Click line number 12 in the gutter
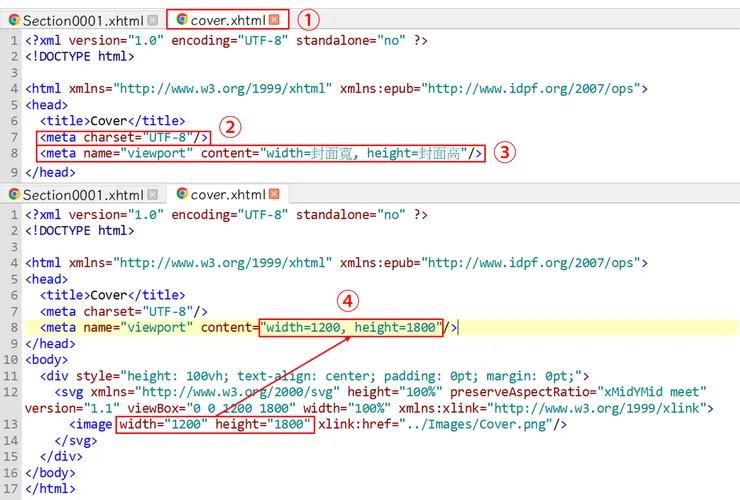Viewport: 740px width, 500px height. tap(10, 392)
